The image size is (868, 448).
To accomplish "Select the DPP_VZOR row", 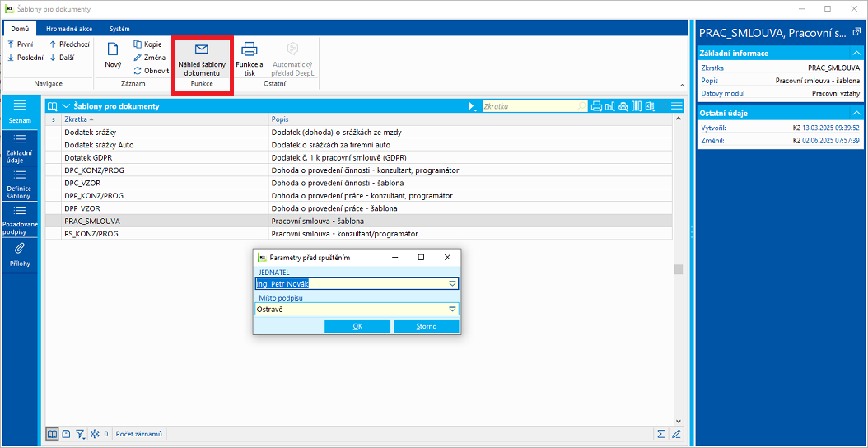I will pyautogui.click(x=359, y=208).
